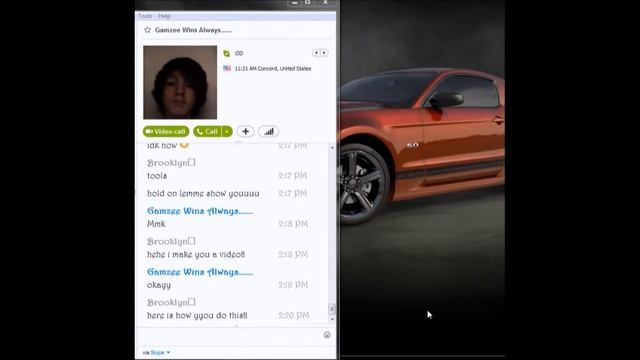Select the 'okayy' message

pos(159,285)
